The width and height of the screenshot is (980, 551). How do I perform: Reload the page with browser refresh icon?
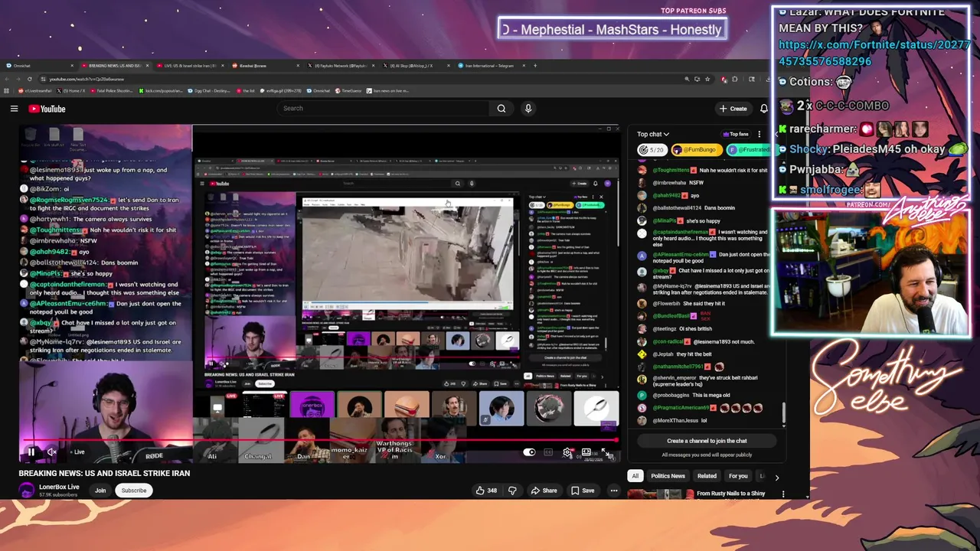point(30,79)
